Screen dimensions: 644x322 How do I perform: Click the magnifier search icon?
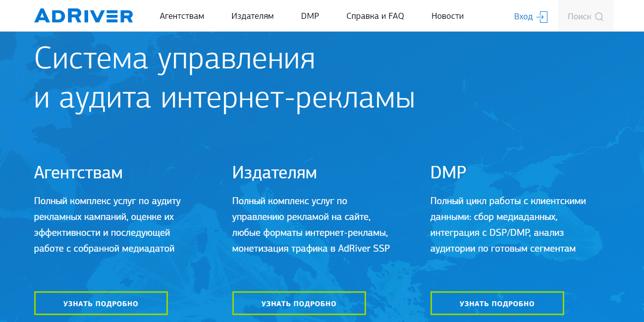pos(600,16)
